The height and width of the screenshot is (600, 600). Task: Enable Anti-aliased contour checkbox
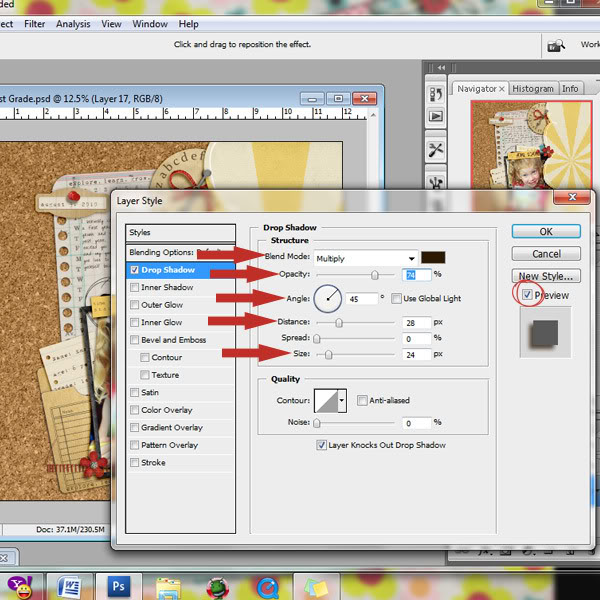[362, 400]
